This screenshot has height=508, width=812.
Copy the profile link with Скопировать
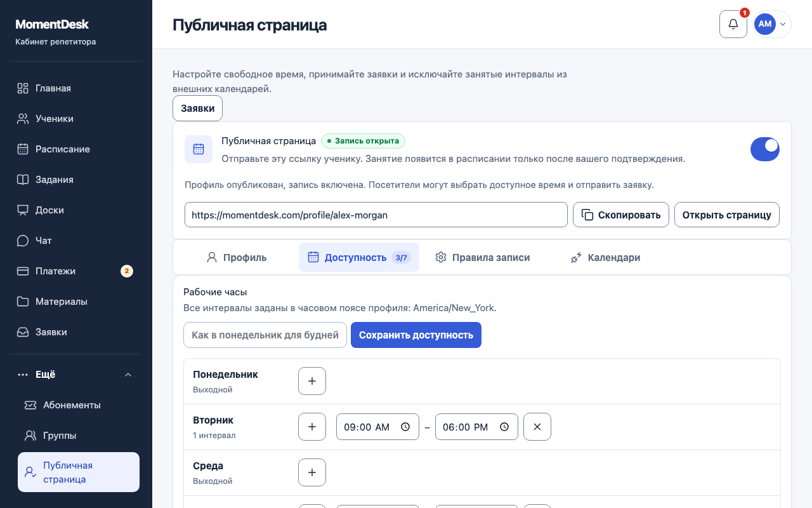(x=621, y=215)
